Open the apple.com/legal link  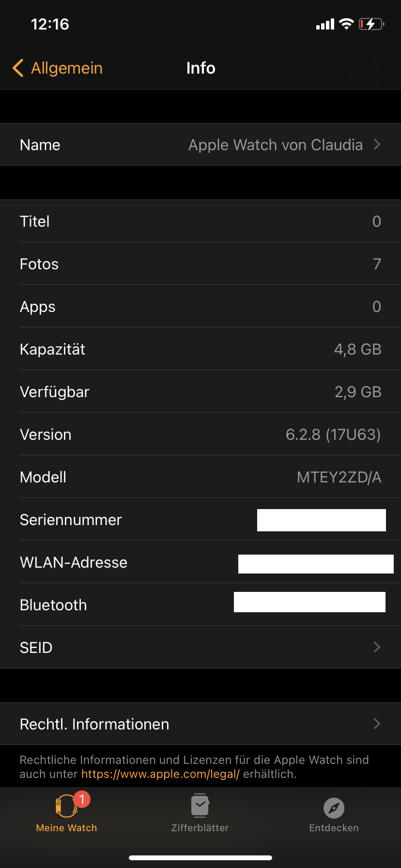(160, 774)
